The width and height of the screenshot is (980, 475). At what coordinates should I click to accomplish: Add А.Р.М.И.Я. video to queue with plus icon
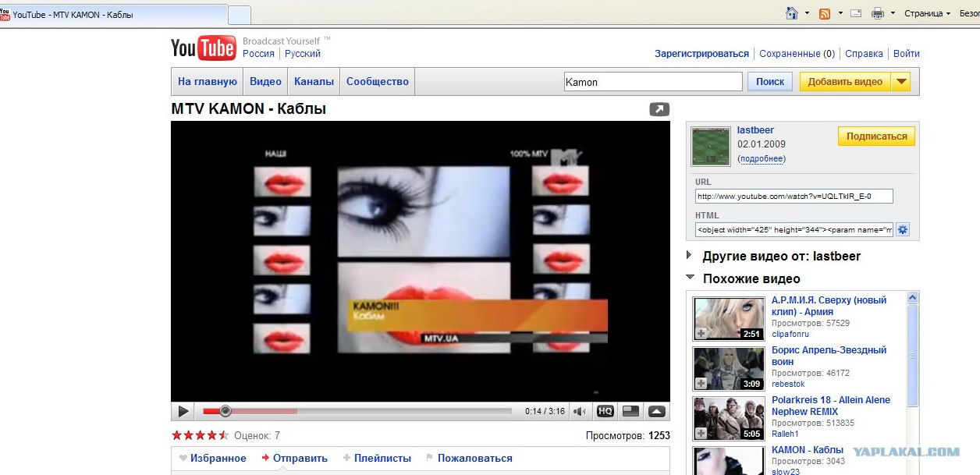701,333
